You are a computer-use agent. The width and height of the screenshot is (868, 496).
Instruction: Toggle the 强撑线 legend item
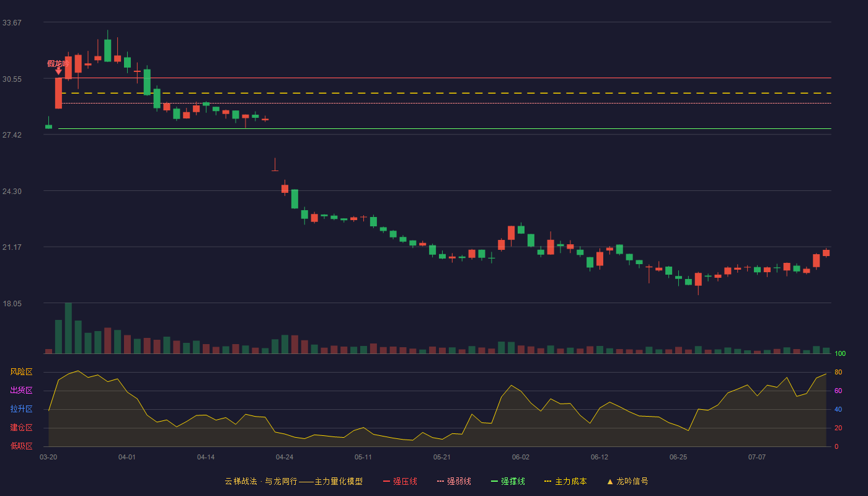(x=508, y=481)
